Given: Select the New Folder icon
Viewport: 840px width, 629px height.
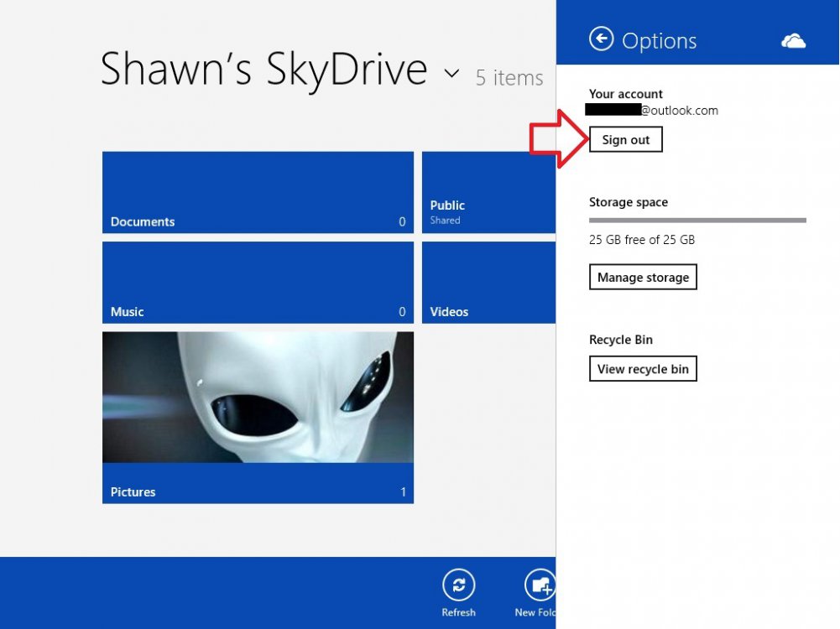Looking at the screenshot, I should click(x=540, y=585).
